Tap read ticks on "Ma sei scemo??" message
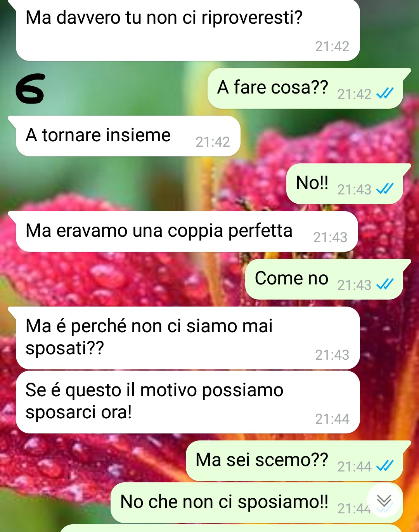Image resolution: width=419 pixels, height=532 pixels. [385, 466]
